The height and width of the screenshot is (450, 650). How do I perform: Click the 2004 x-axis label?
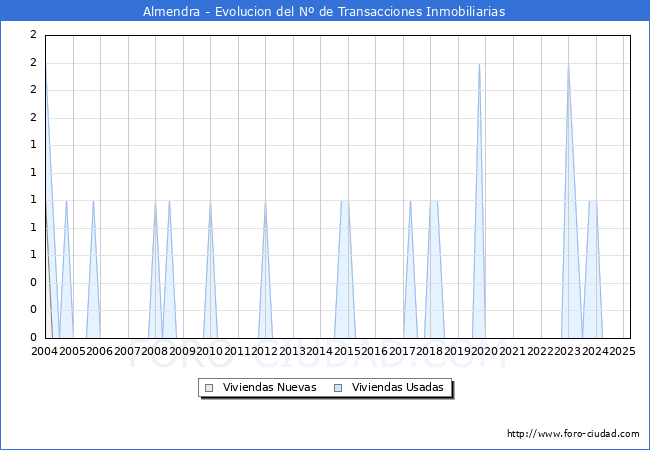click(x=45, y=351)
